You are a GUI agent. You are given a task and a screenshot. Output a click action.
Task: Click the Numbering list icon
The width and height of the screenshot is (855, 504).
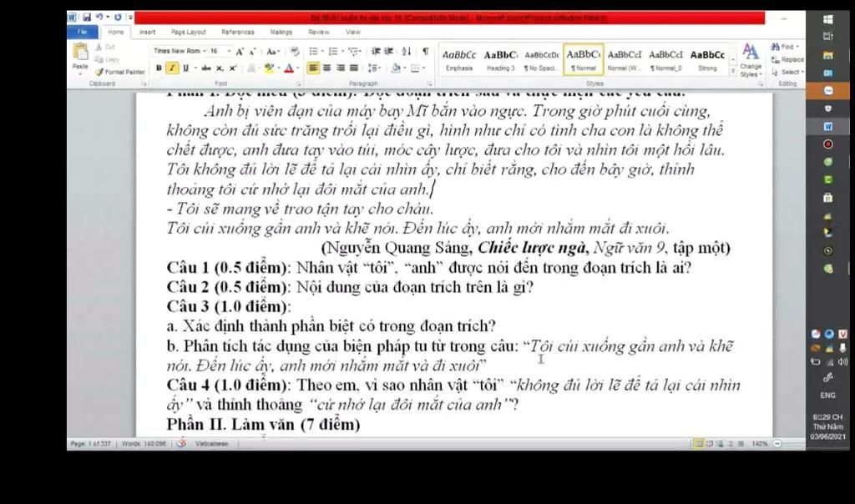(332, 51)
